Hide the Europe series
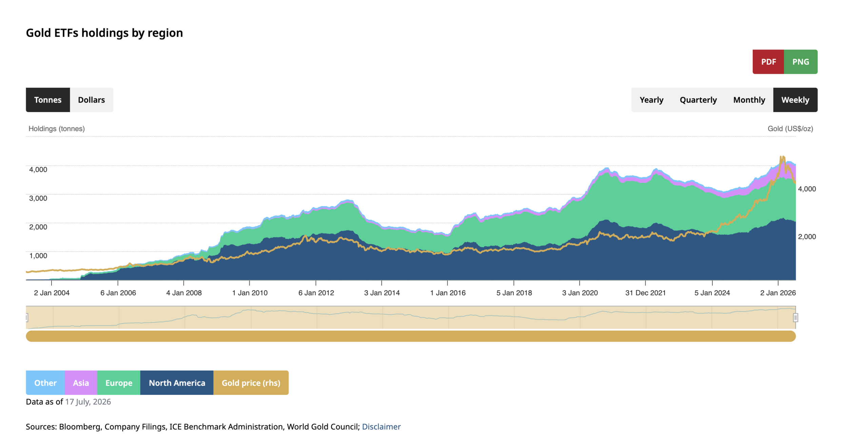868x442 pixels. 119,383
